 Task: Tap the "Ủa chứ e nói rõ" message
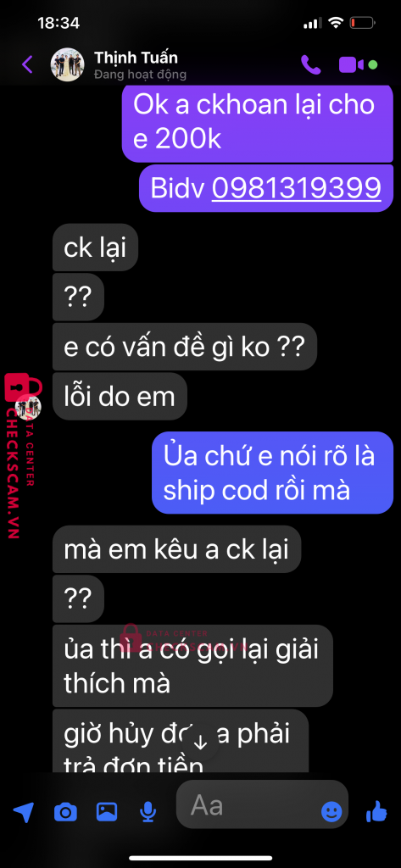[272, 473]
